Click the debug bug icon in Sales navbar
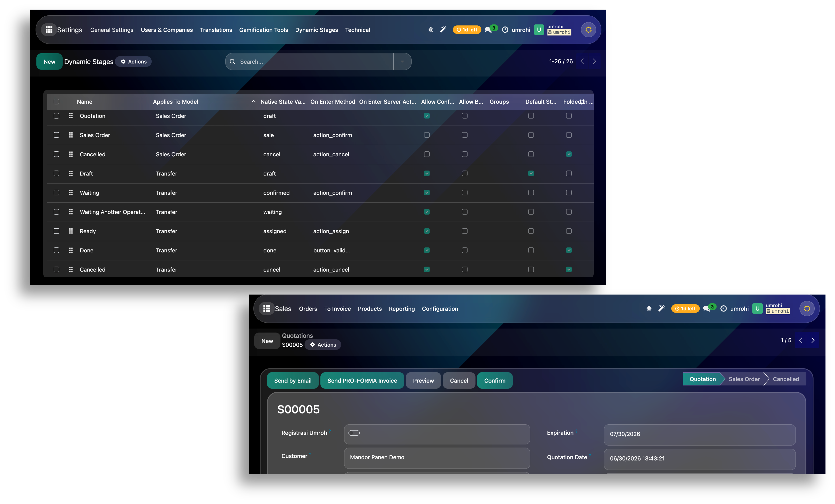835x504 pixels. pos(649,309)
